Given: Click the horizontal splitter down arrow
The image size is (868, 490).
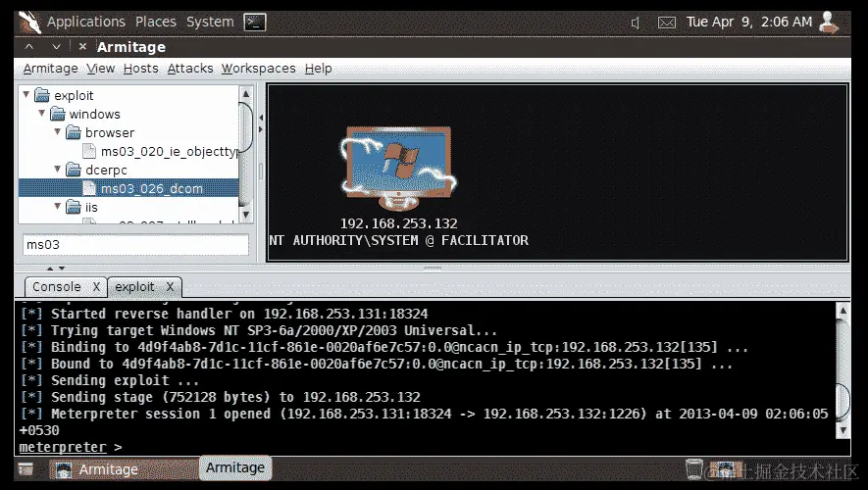Looking at the screenshot, I should pyautogui.click(x=62, y=269).
